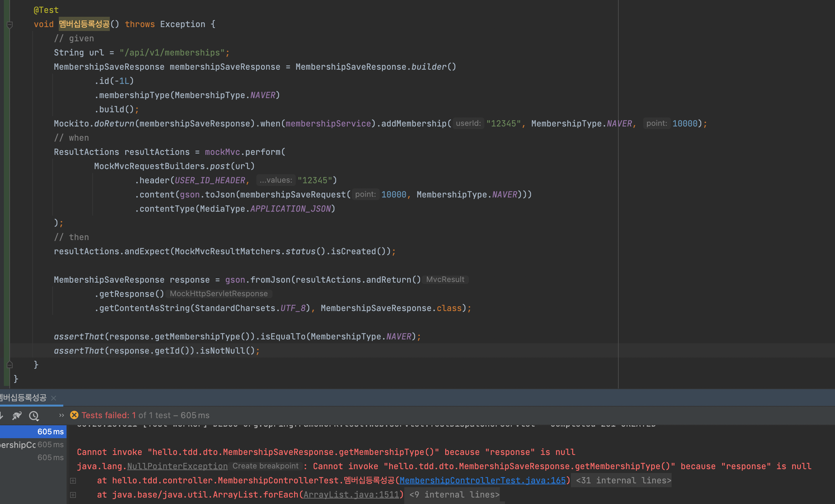Click the 멤버십등록성공 method name in editor
This screenshot has height=504, width=835.
point(84,24)
